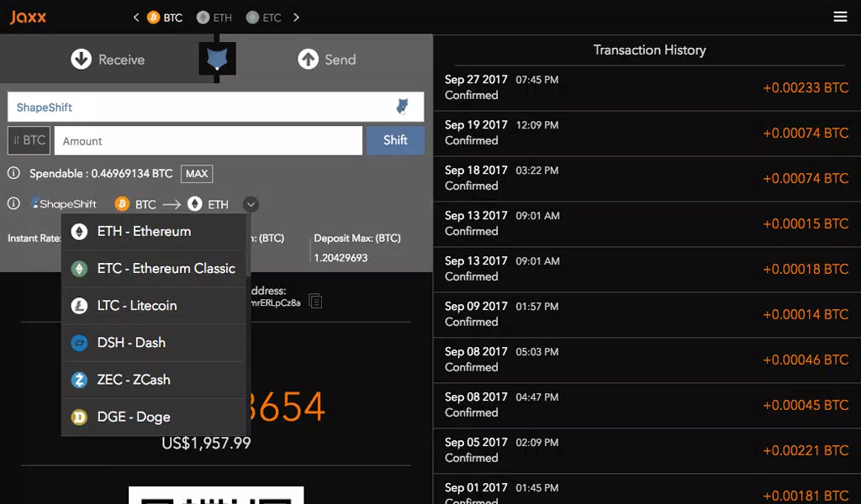This screenshot has height=504, width=861.
Task: Open the Receive panel
Action: (x=108, y=60)
